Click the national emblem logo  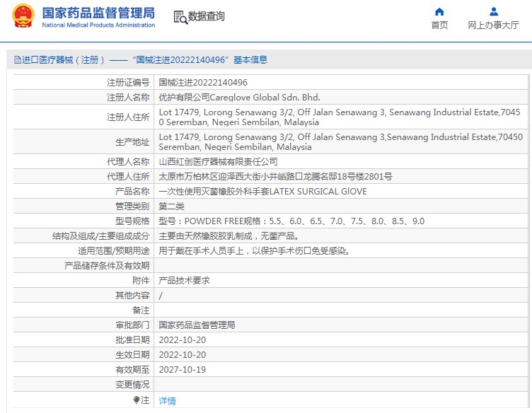point(23,16)
